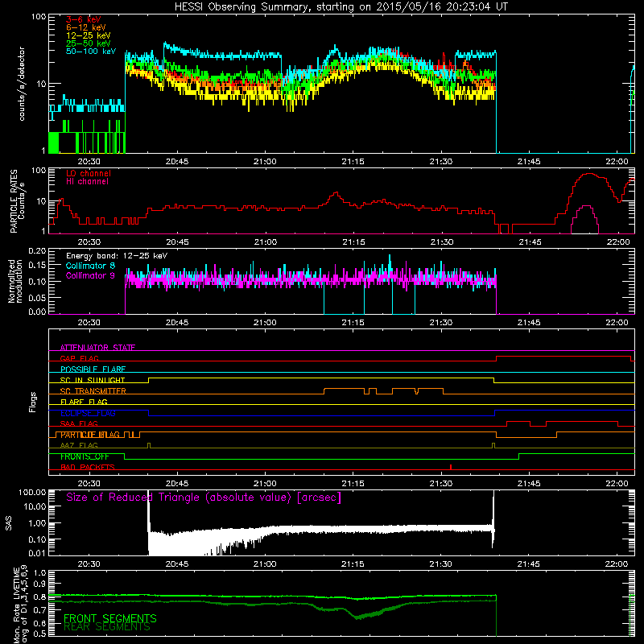Click the Mon. Rate LIVETIME axis label
The height and width of the screenshot is (644, 644).
click(x=20, y=604)
